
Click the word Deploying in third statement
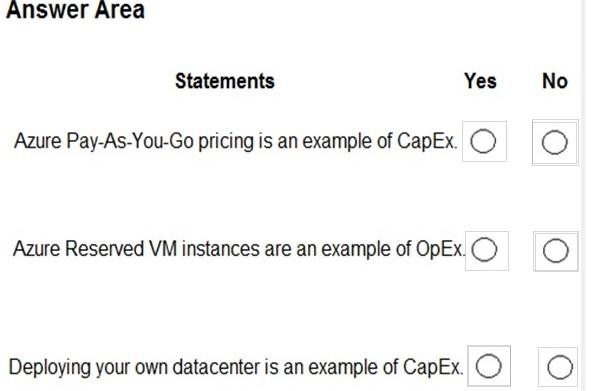50,368
